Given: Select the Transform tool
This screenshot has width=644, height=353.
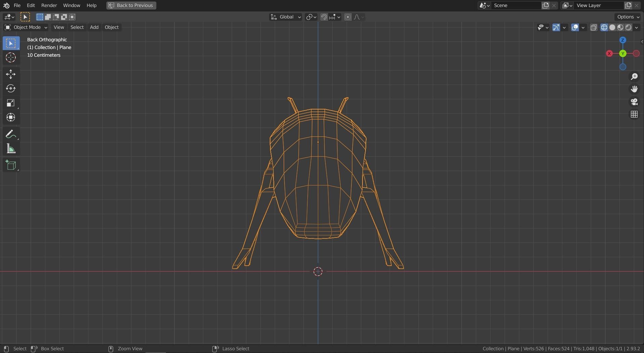Looking at the screenshot, I should [x=11, y=118].
